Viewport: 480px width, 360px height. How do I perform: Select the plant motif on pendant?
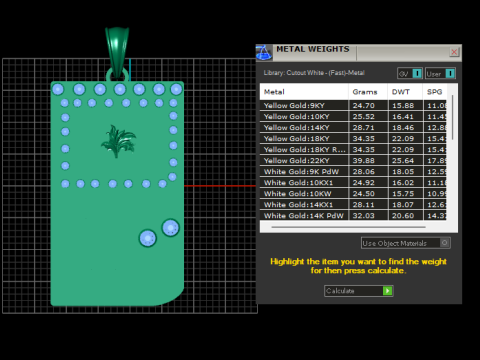[x=118, y=142]
